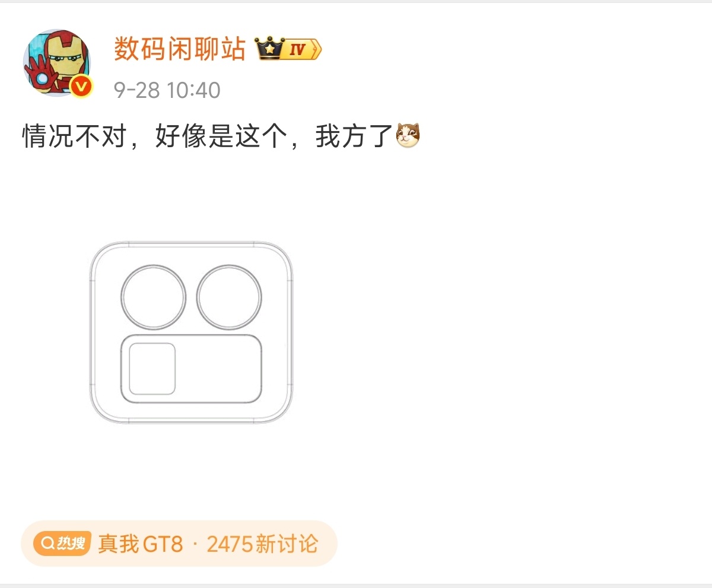The height and width of the screenshot is (588, 712).
Task: Click the magnifier icon in 热搜 badge
Action: (46, 543)
